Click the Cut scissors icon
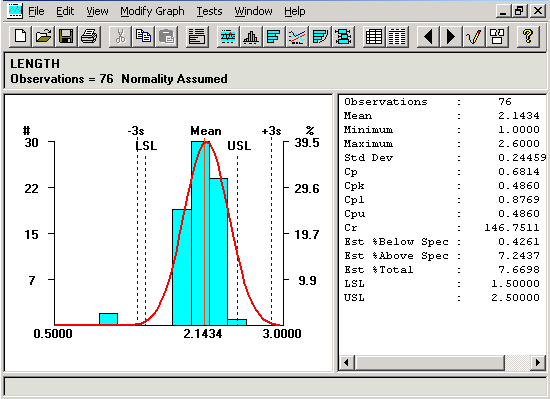This screenshot has width=550, height=399. click(120, 36)
